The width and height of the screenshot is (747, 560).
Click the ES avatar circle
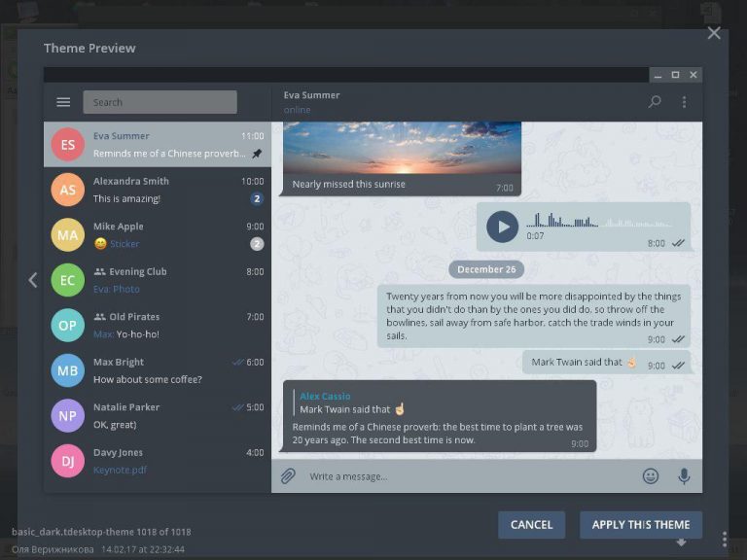(x=68, y=144)
